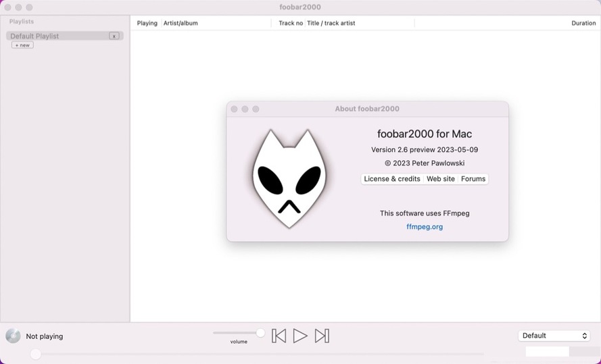The height and width of the screenshot is (364, 601).
Task: Click the Not playing status text
Action: click(45, 336)
